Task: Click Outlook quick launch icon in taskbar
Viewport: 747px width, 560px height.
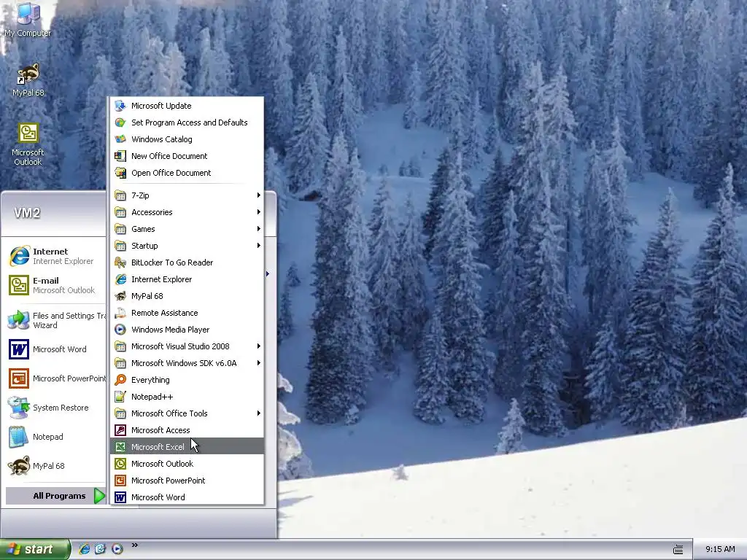Action: pos(100,549)
